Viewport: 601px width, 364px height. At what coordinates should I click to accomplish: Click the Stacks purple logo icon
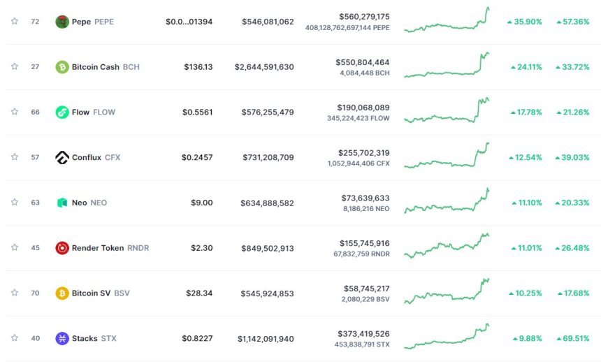(62, 339)
